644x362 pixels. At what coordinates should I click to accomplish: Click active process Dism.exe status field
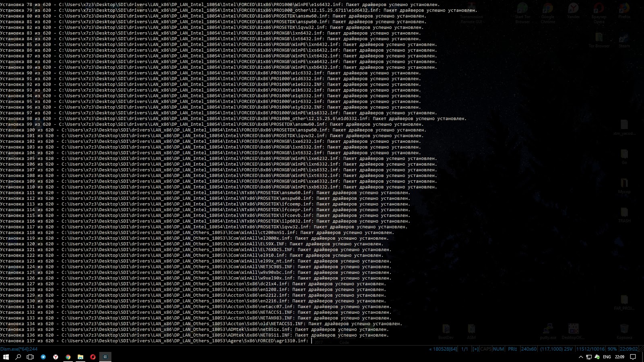(19, 349)
